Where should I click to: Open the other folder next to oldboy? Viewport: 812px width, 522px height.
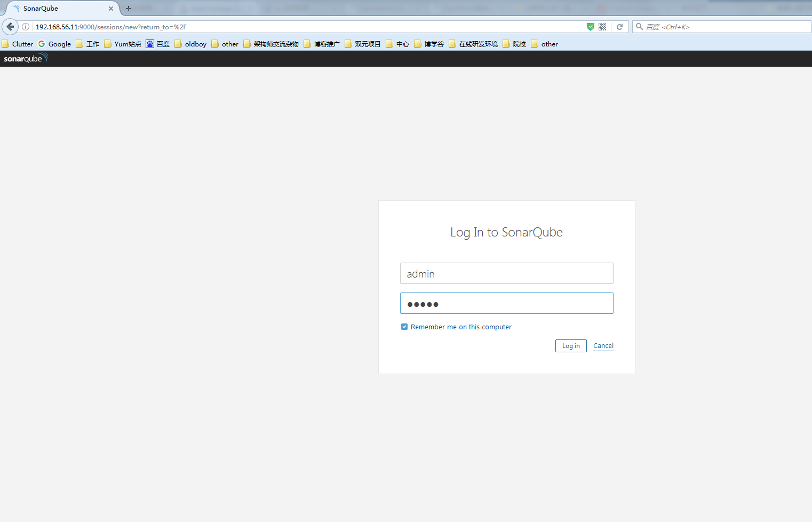tap(225, 44)
